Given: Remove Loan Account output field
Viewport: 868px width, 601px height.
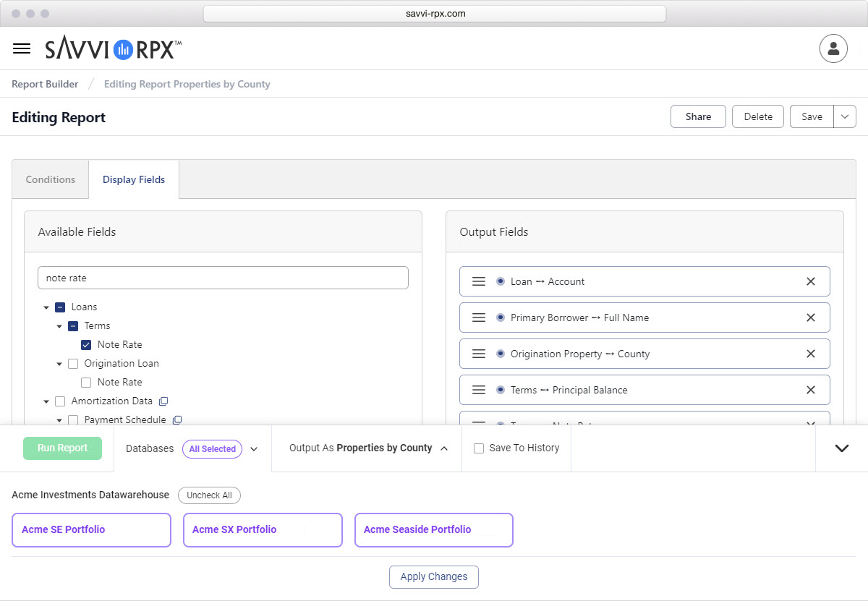Looking at the screenshot, I should pyautogui.click(x=811, y=281).
